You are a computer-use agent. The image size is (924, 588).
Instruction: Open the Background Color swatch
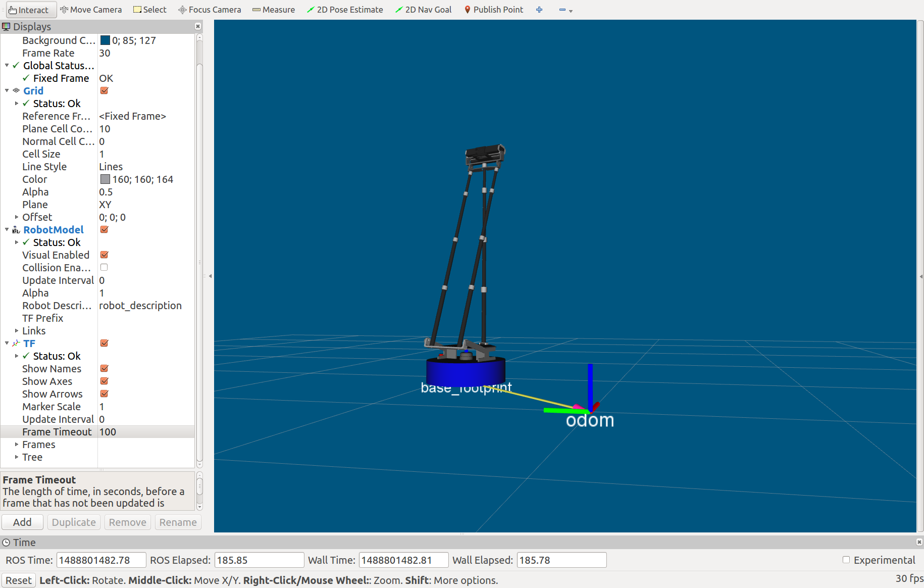click(x=105, y=40)
